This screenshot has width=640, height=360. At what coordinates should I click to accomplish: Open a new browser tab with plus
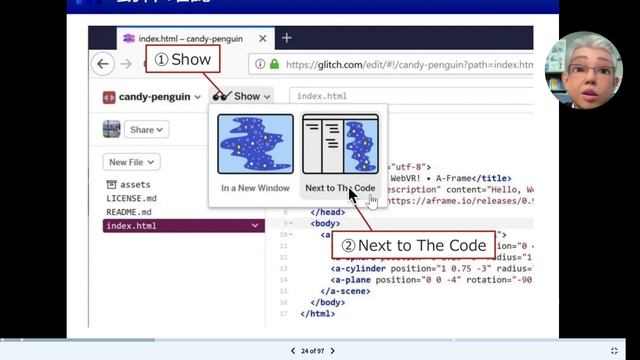pyautogui.click(x=287, y=38)
